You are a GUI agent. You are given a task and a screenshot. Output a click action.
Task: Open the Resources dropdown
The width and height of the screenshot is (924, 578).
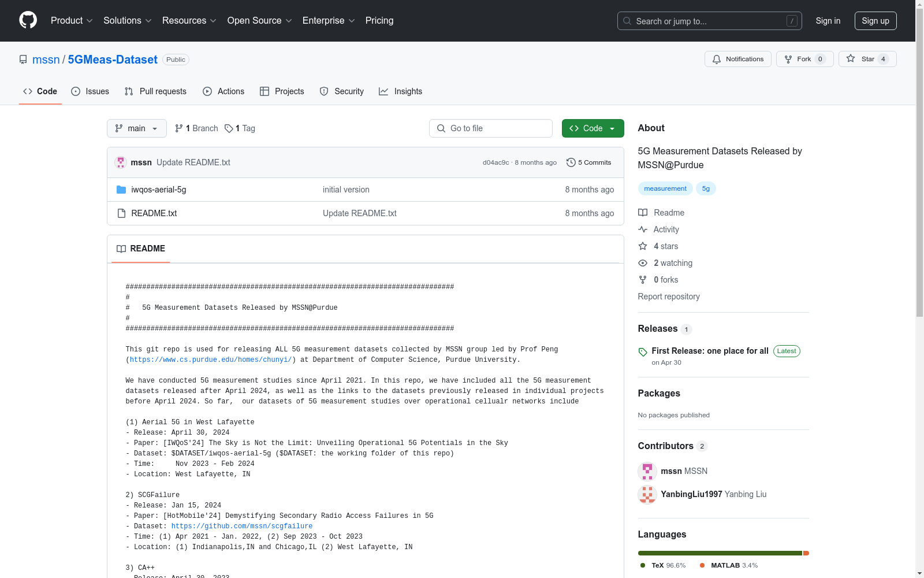(189, 20)
